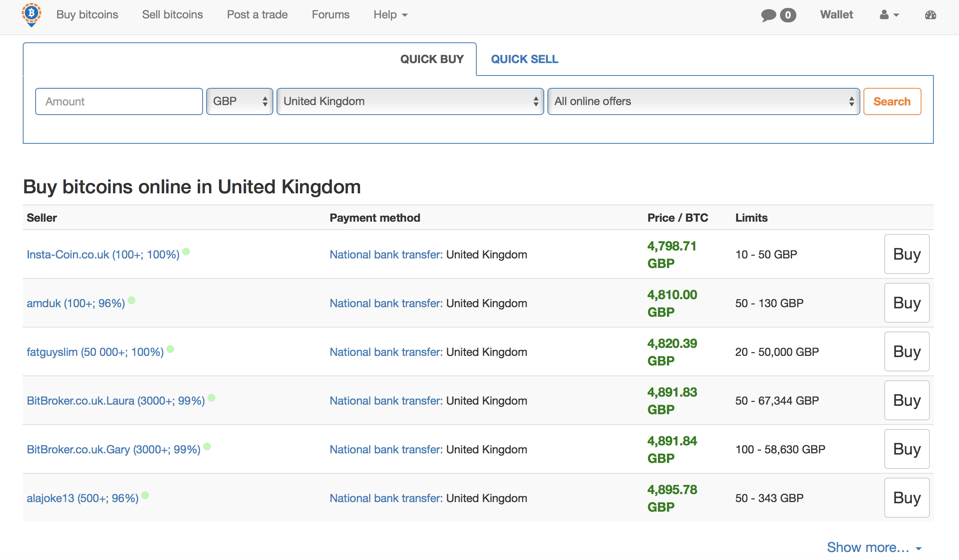Click the price 4,798.71 GBP
The width and height of the screenshot is (959, 560).
(672, 254)
